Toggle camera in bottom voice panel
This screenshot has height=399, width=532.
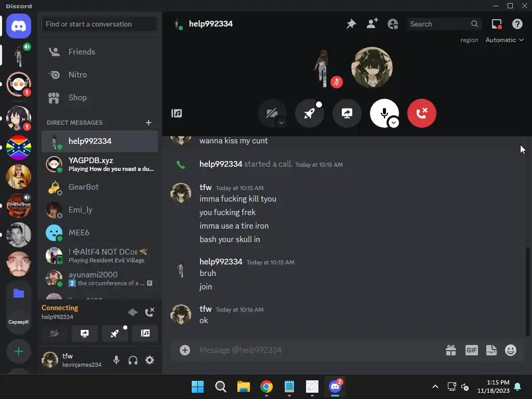pos(54,334)
